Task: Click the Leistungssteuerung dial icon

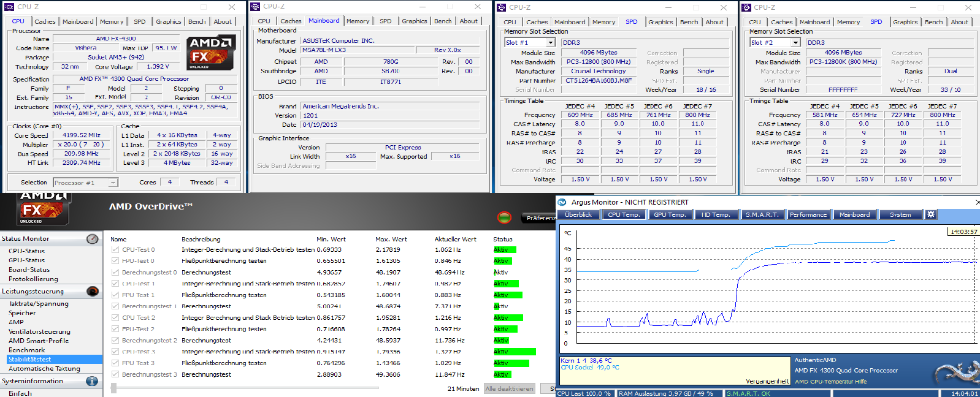Action: (x=93, y=291)
